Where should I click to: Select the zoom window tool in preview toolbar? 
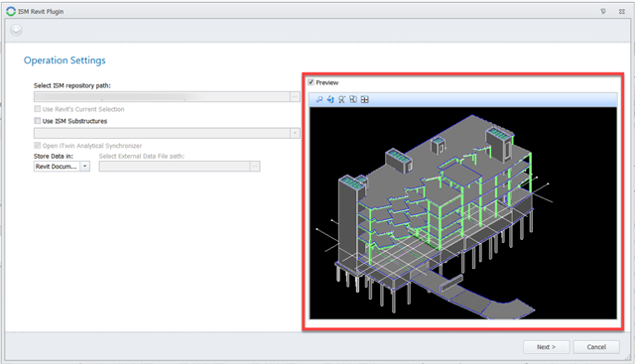(x=353, y=99)
